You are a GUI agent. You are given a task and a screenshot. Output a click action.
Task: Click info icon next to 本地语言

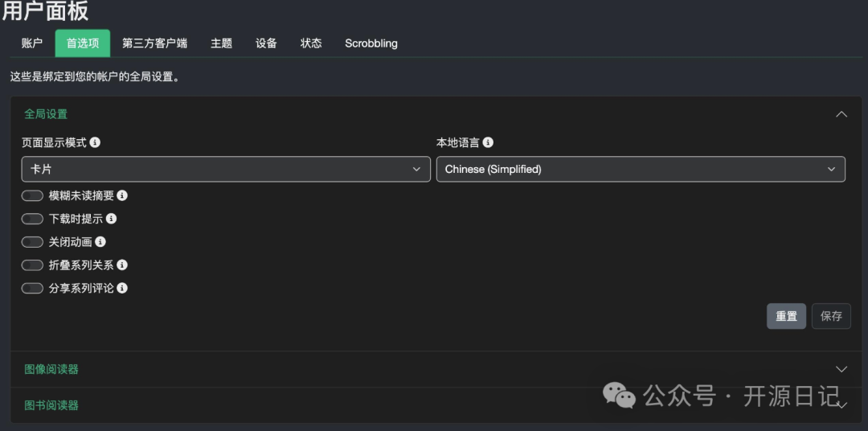click(x=488, y=142)
